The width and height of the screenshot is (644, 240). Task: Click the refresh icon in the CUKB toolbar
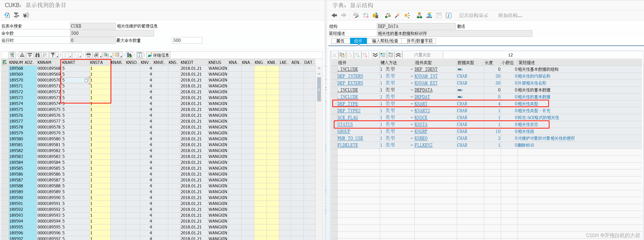(x=7, y=15)
